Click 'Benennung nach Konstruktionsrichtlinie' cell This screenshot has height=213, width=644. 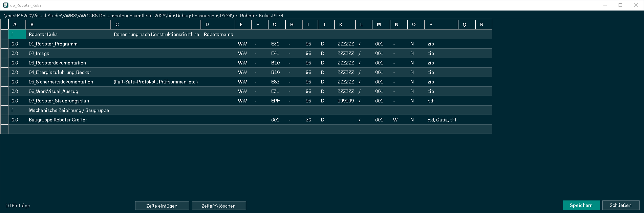[x=156, y=34]
